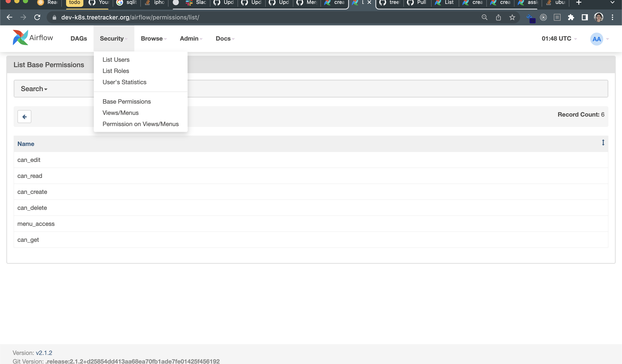Click the zoom magnifier icon in the toolbar
Screen dimensions: 622x364
pos(484,17)
